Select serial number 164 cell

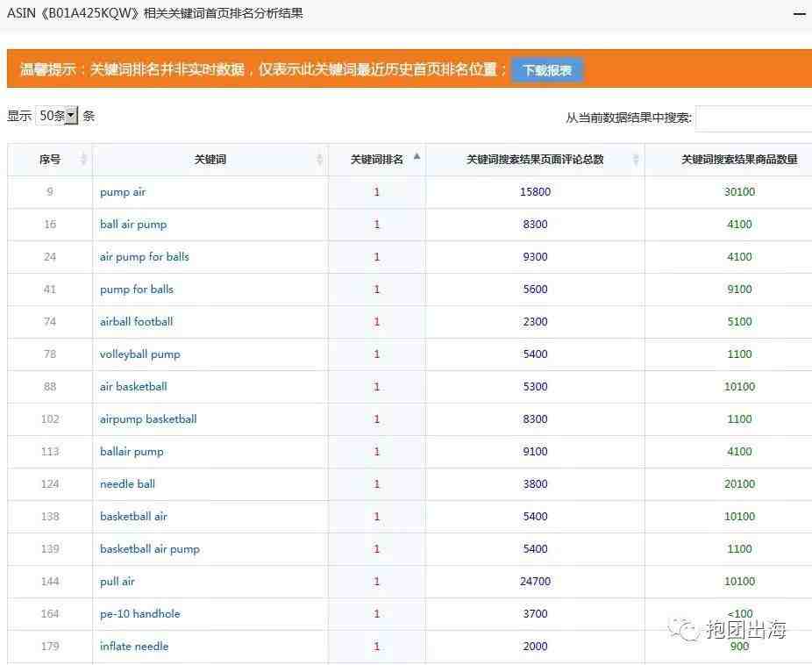tap(50, 614)
